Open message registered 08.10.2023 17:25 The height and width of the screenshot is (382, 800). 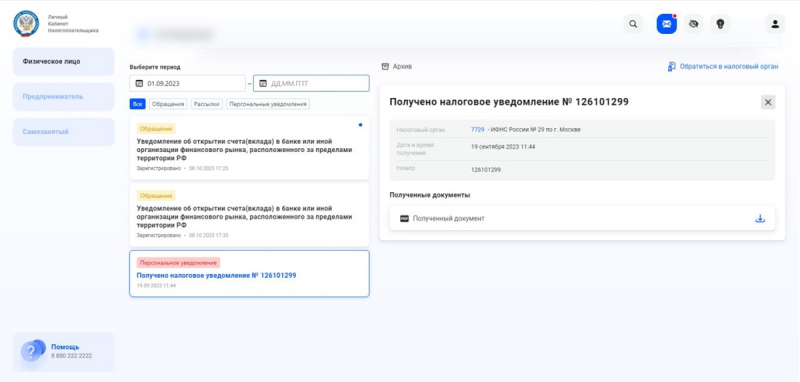tap(249, 147)
